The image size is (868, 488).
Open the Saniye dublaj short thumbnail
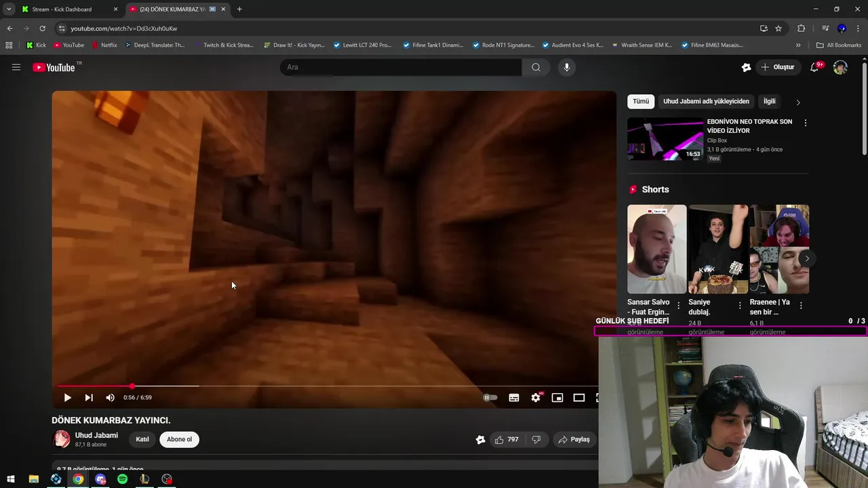718,249
